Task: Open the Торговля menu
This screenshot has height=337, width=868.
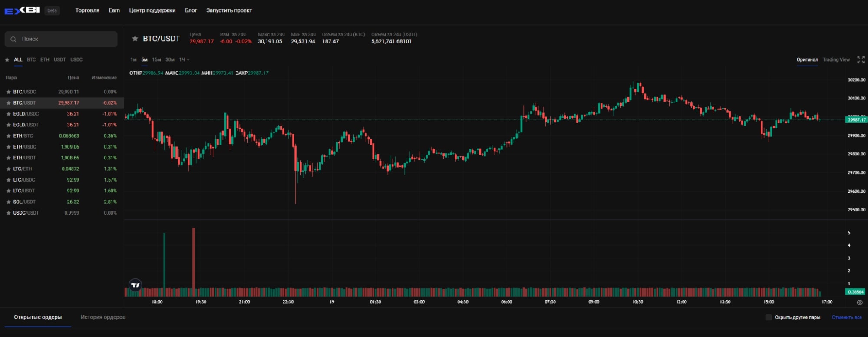Action: (87, 10)
